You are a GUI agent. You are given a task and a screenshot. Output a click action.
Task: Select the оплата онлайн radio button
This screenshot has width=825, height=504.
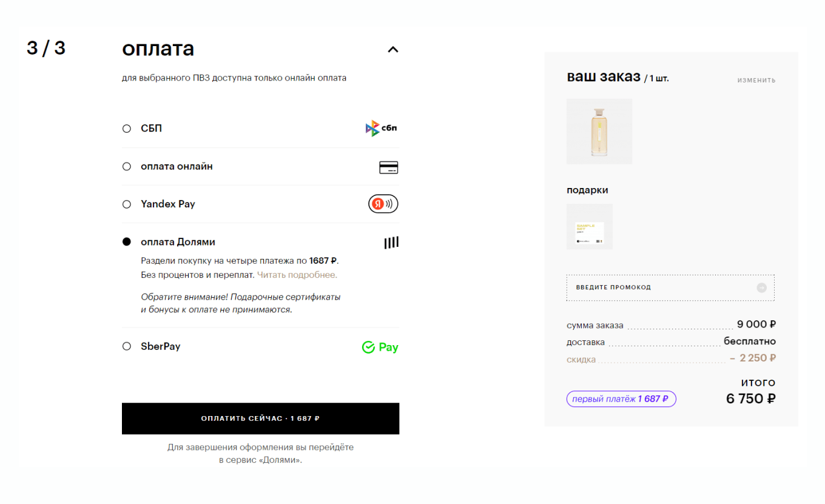(127, 166)
